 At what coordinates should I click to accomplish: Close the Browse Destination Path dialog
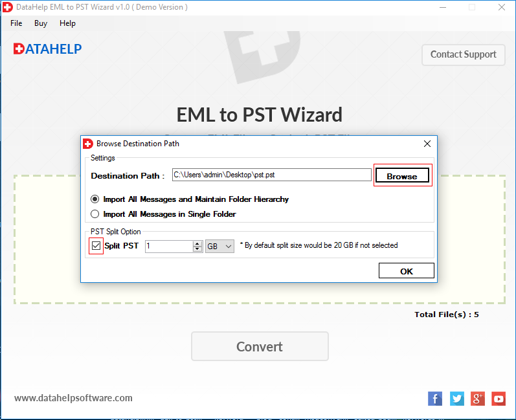tap(427, 144)
